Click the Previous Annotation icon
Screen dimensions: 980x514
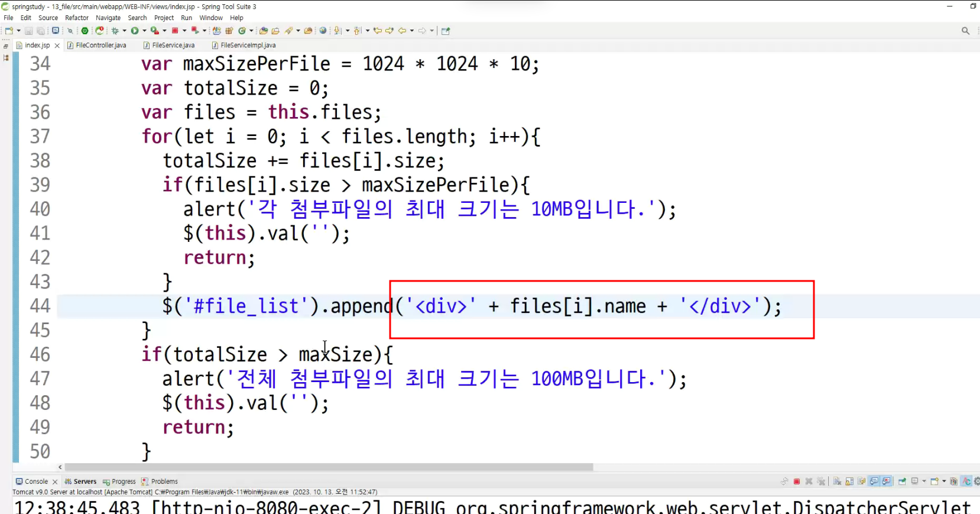pyautogui.click(x=357, y=31)
